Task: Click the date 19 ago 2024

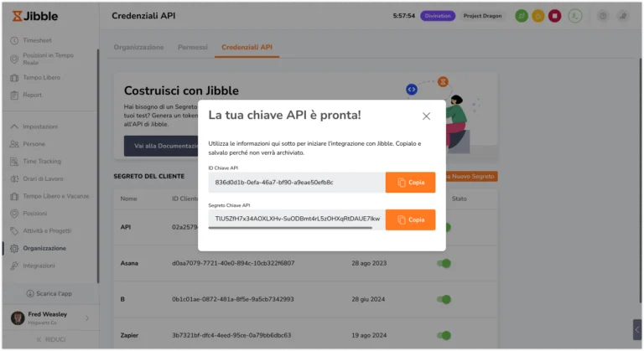Action: click(369, 335)
